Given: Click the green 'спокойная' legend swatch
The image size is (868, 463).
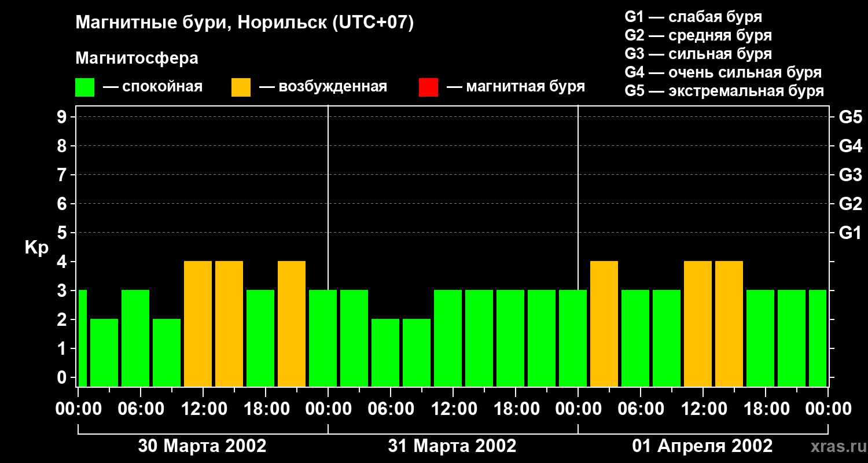Looking at the screenshot, I should click(x=84, y=87).
